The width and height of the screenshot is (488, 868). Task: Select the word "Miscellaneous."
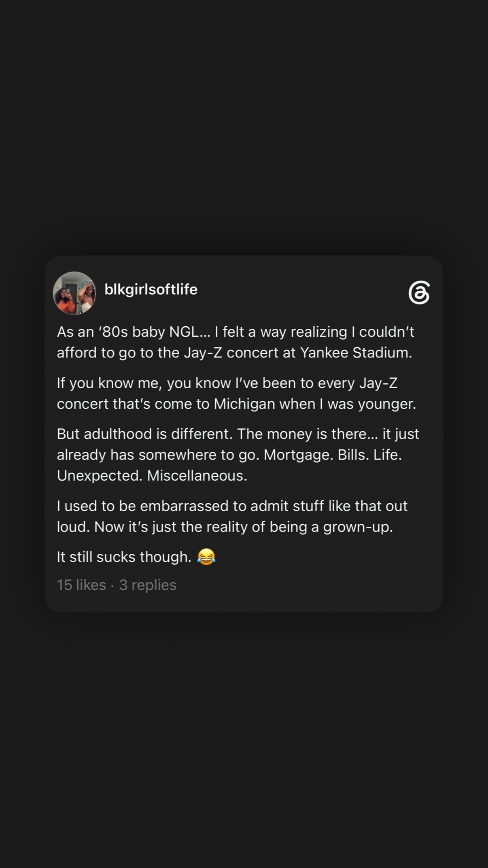coord(197,475)
